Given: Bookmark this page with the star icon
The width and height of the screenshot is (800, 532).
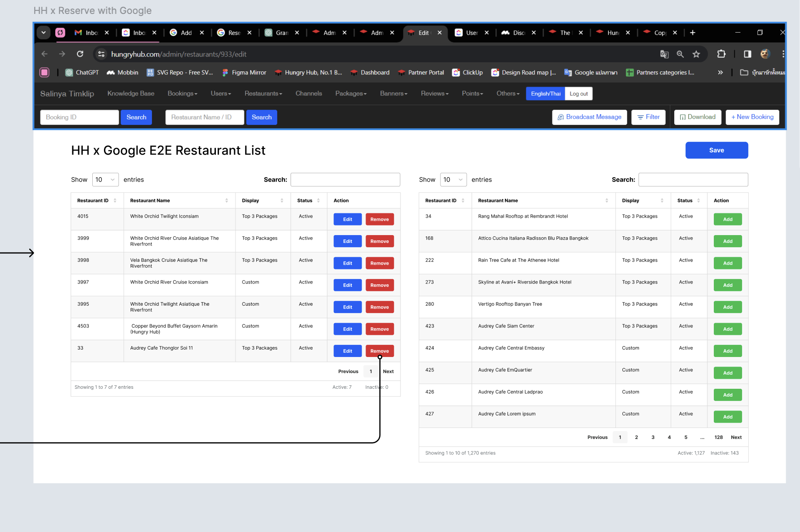Looking at the screenshot, I should click(696, 54).
